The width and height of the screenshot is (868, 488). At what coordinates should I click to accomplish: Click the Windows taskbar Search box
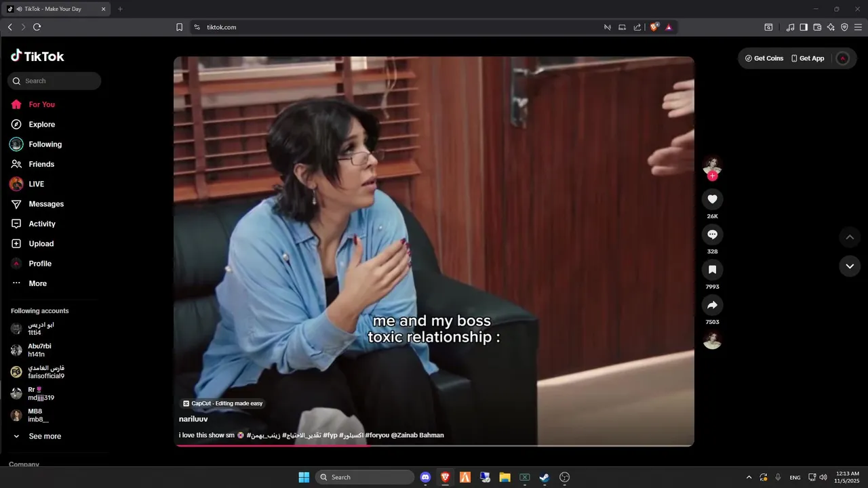(x=366, y=477)
